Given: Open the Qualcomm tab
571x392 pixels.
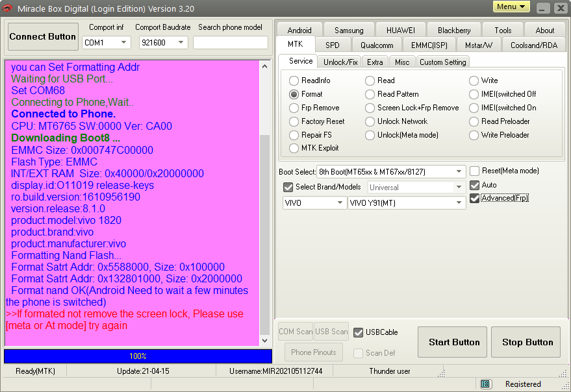Looking at the screenshot, I should [x=377, y=45].
